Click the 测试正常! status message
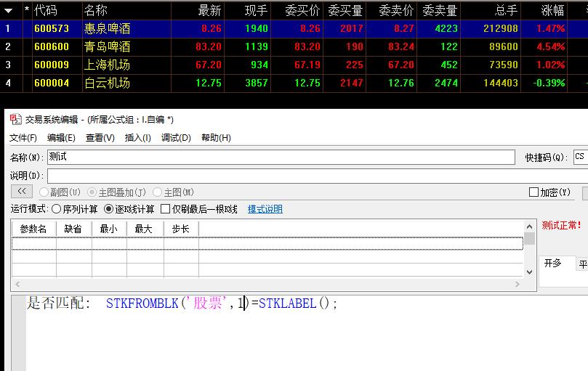 click(x=561, y=225)
